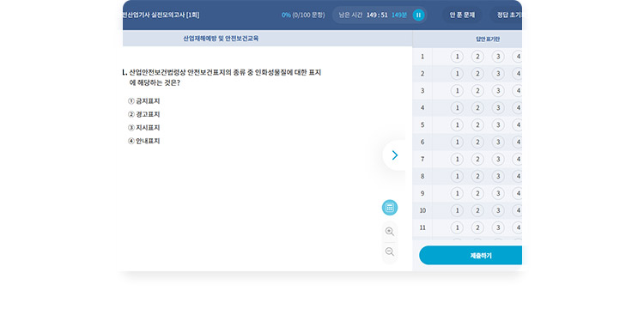Choose option ③ 지시표지

[x=143, y=128]
